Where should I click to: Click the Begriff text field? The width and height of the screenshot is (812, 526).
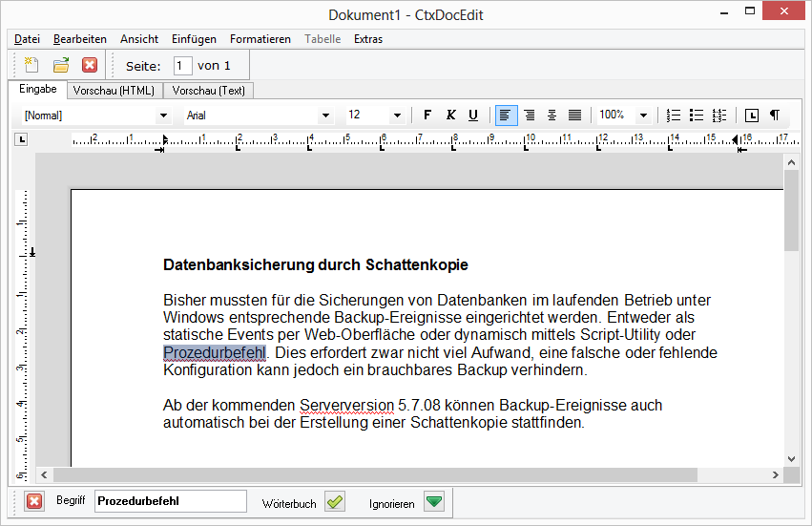click(170, 501)
